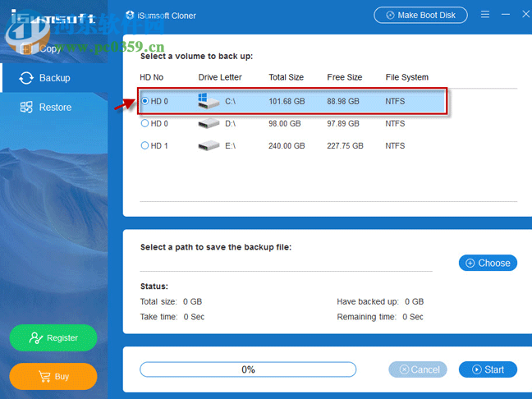Click the 101.68 GB total size cell
This screenshot has width=532, height=399.
[287, 102]
